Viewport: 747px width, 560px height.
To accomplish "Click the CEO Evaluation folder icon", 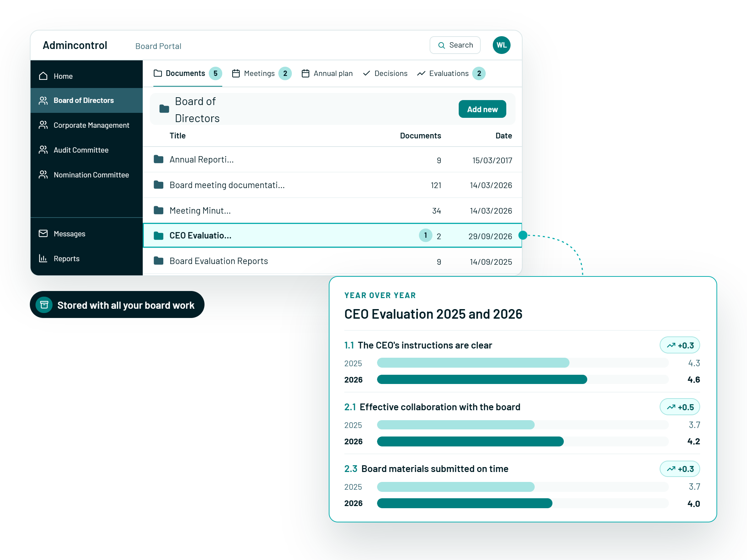I will (158, 235).
